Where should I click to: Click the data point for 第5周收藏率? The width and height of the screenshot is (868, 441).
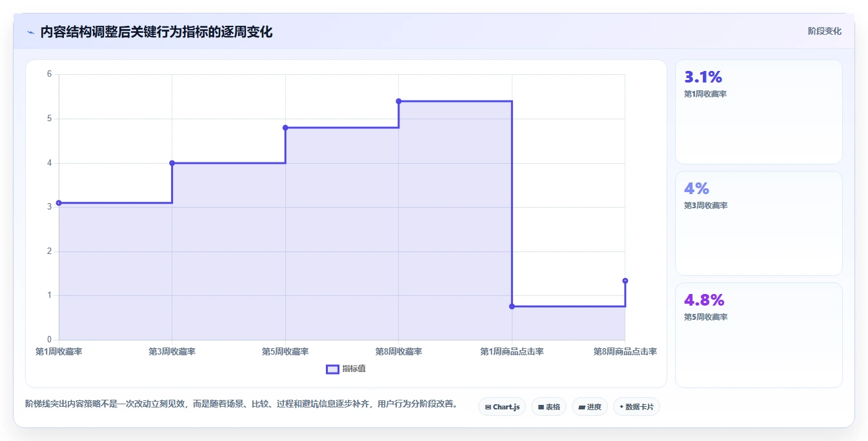coord(285,128)
